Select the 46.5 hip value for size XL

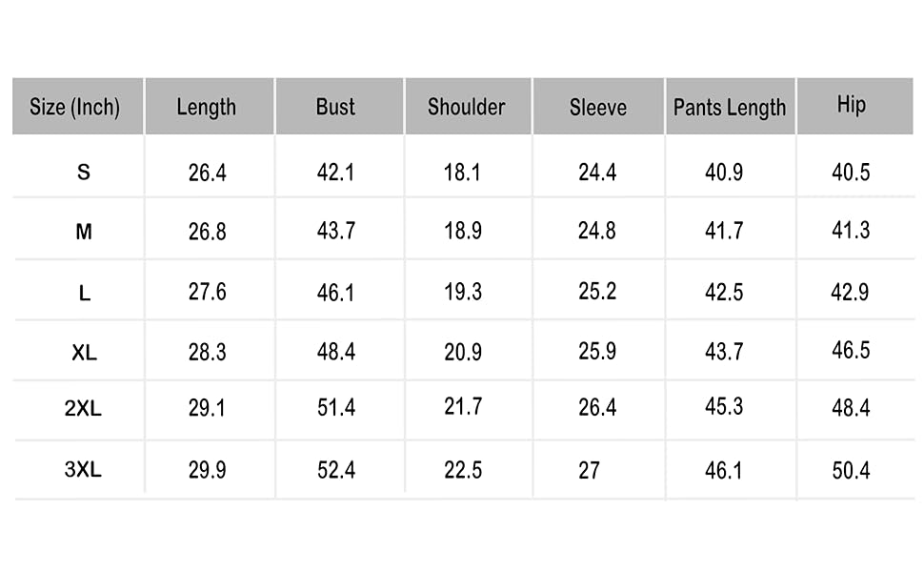coord(851,350)
